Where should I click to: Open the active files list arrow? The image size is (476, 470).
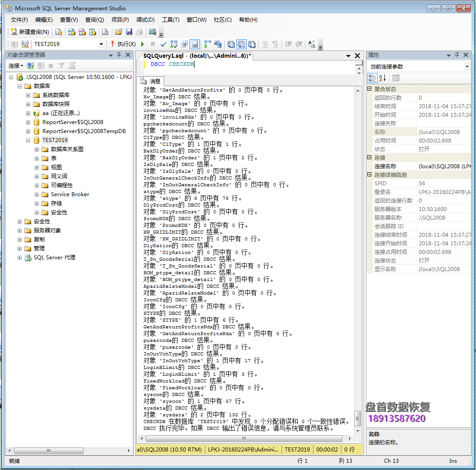point(348,56)
